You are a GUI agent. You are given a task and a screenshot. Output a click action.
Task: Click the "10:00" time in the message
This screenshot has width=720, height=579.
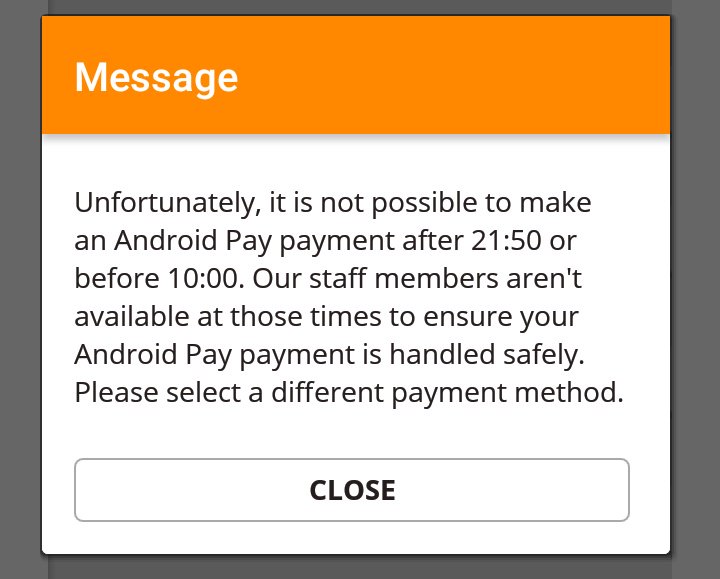[x=203, y=279]
